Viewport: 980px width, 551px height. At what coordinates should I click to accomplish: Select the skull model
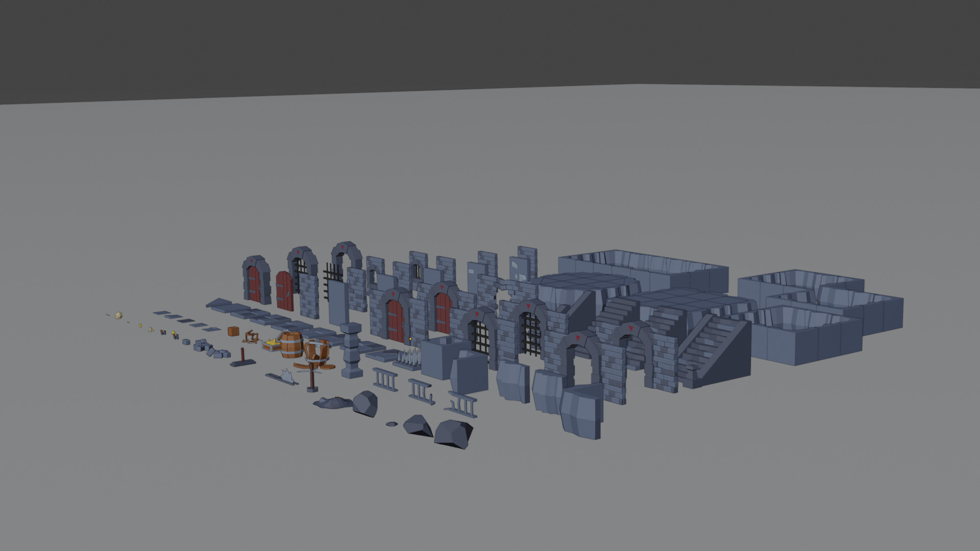pos(119,316)
